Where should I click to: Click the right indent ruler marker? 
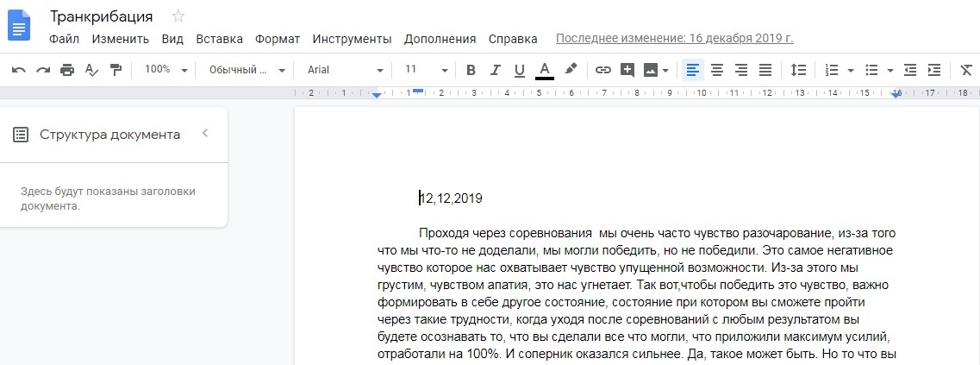896,95
